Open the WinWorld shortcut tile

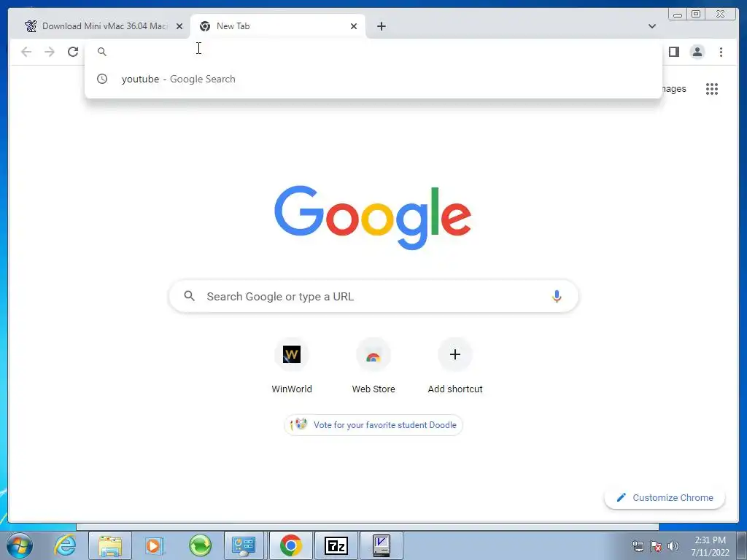click(x=292, y=366)
